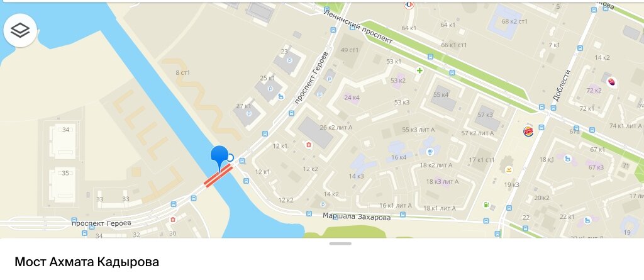Image resolution: width=644 pixels, height=280 pixels.
Task: Tap the highlighted red bridge segment
Action: click(x=218, y=176)
